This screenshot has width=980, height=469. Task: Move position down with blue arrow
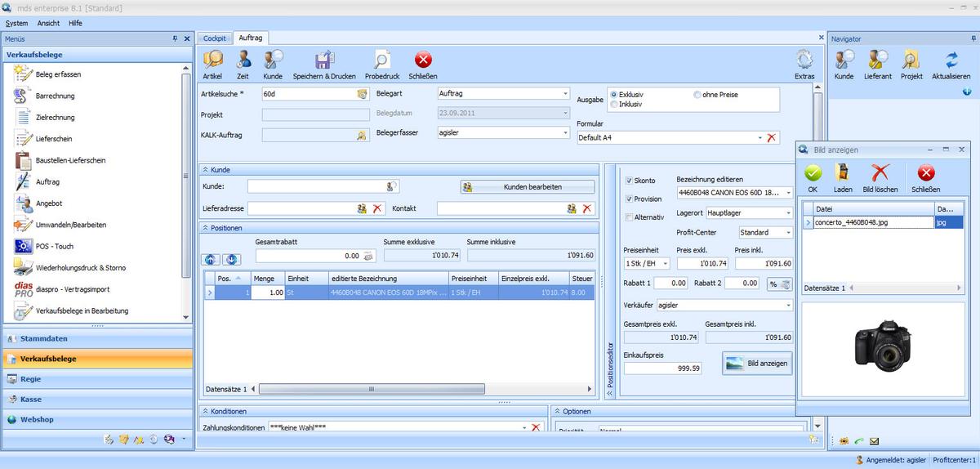(232, 259)
